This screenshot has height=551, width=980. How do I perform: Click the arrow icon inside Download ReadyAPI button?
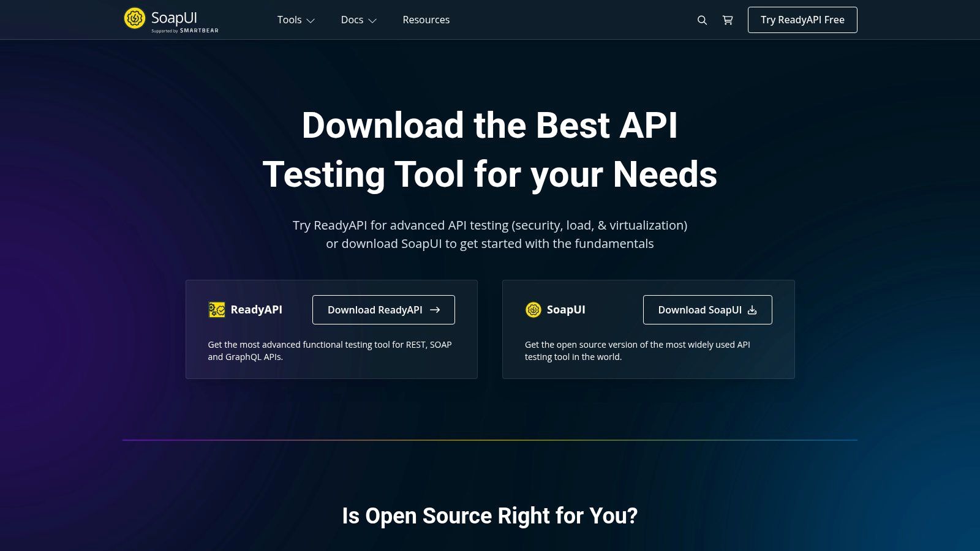point(435,310)
